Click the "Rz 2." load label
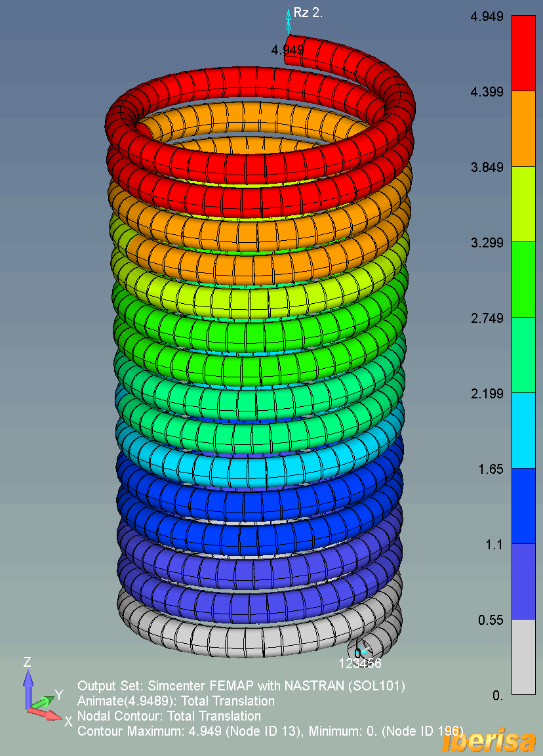 [x=308, y=13]
